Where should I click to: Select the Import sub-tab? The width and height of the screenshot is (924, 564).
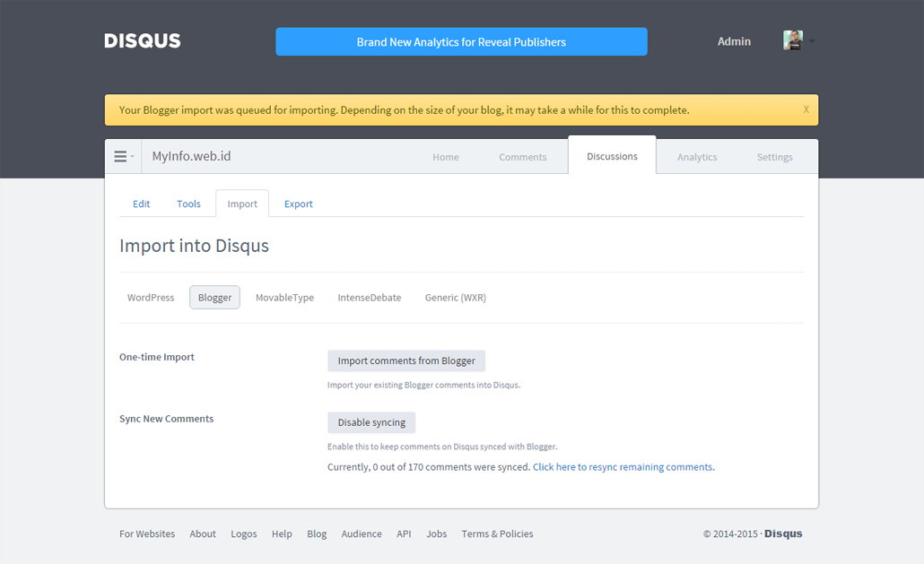242,204
